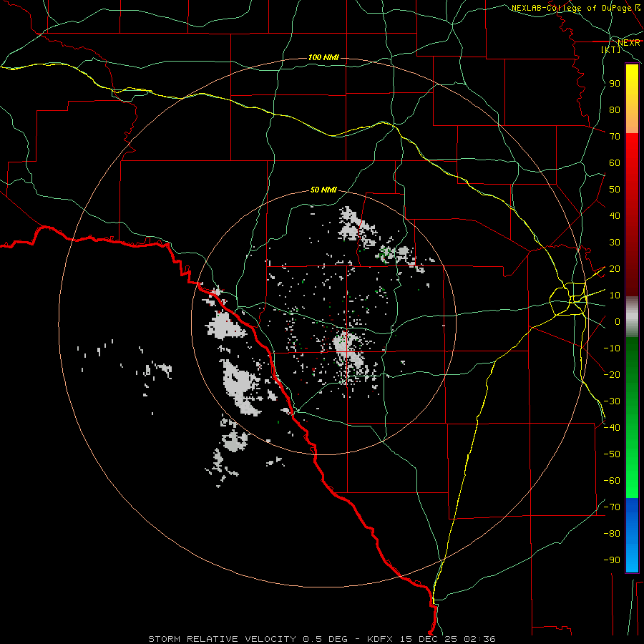
Task: Click the -10 value on the velocity scale
Action: coord(612,348)
